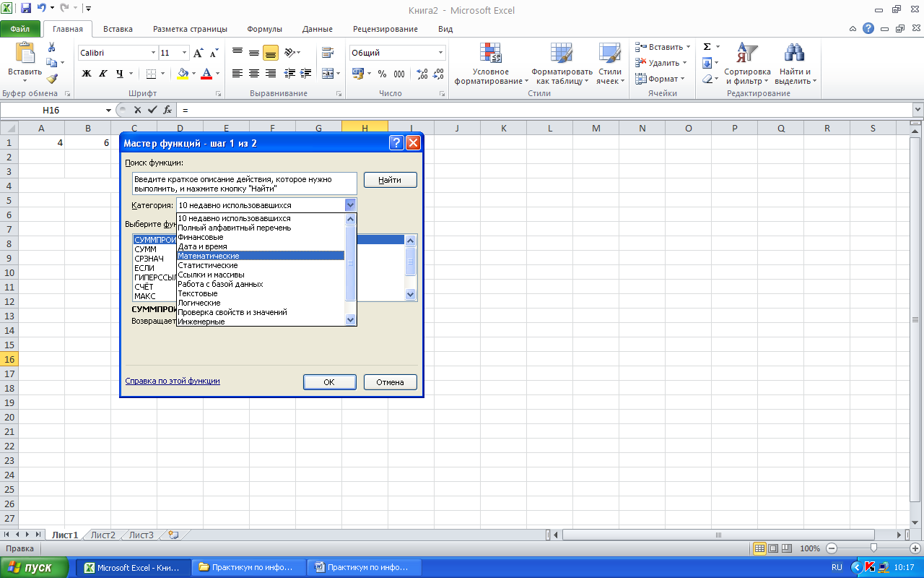Click the Undo arrow icon

[42, 9]
